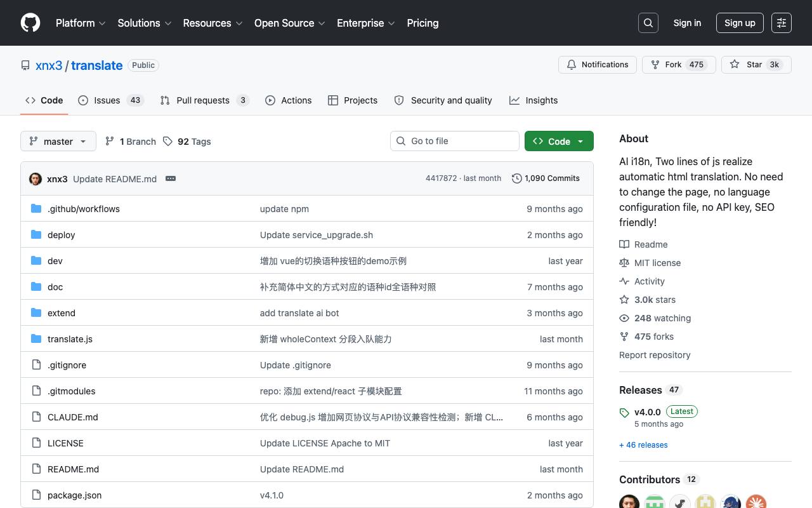The image size is (812, 508).
Task: View the 1,090 Commits history link
Action: (546, 178)
